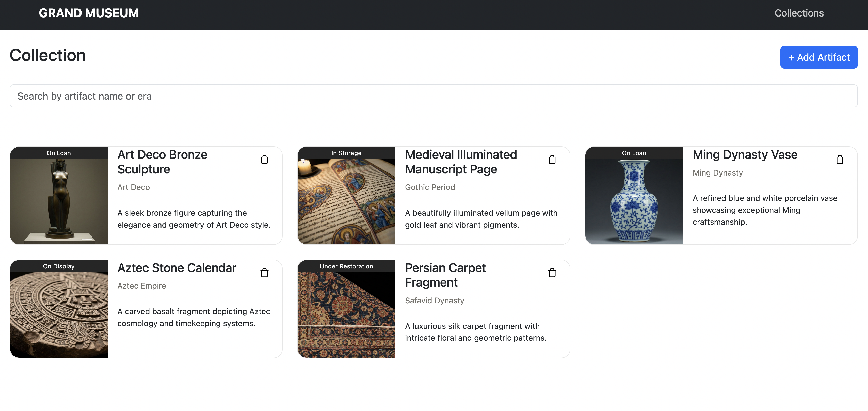Open the Collections nav link
Image resolution: width=868 pixels, height=411 pixels.
799,13
